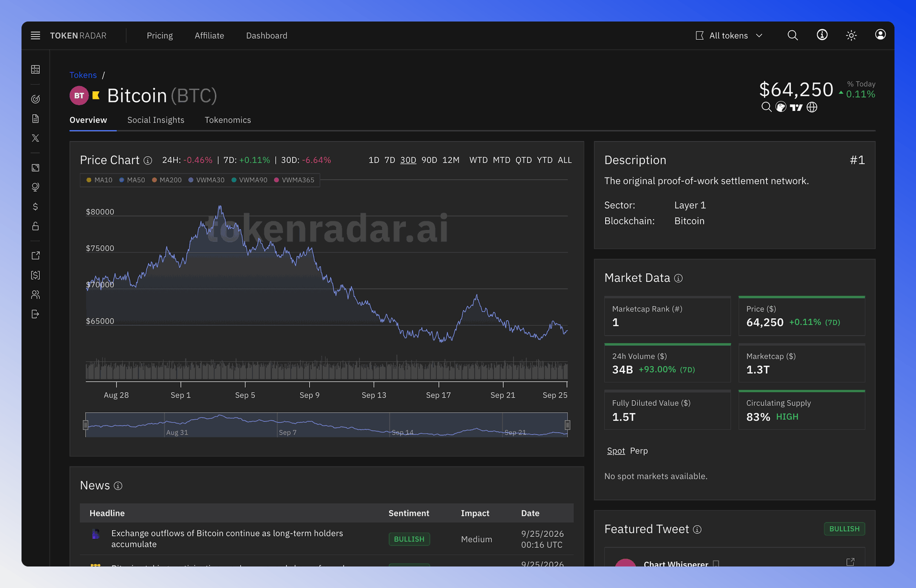The height and width of the screenshot is (588, 916).
Task: Toggle the light/dark theme sun icon
Action: (x=851, y=35)
